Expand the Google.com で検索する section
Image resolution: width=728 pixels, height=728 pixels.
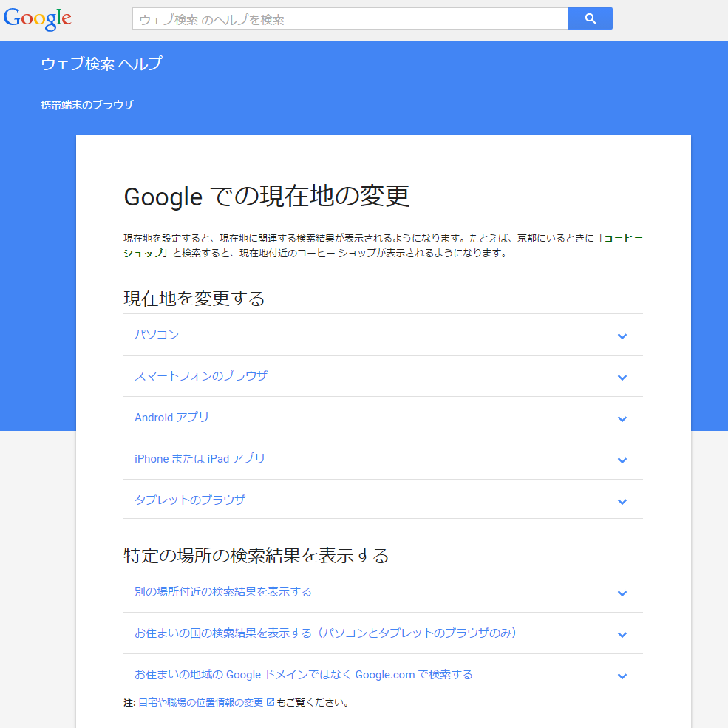[383, 674]
